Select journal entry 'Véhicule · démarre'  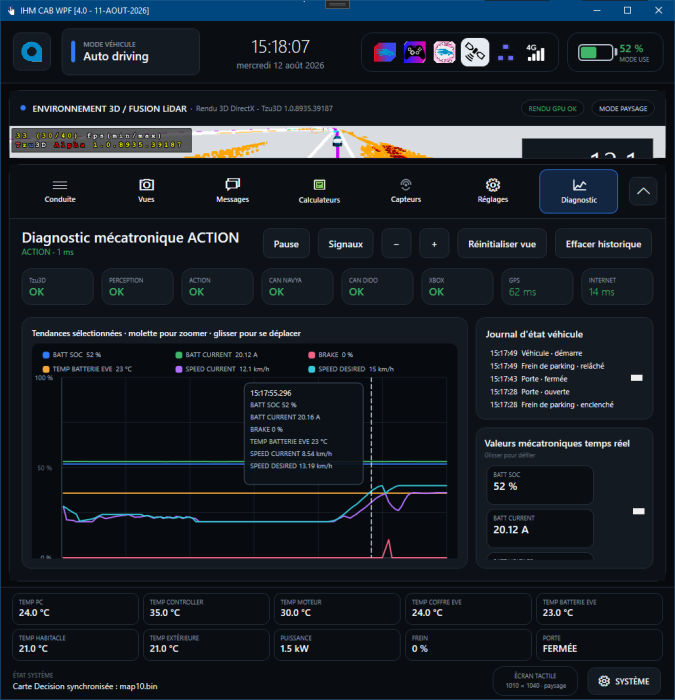pos(536,353)
